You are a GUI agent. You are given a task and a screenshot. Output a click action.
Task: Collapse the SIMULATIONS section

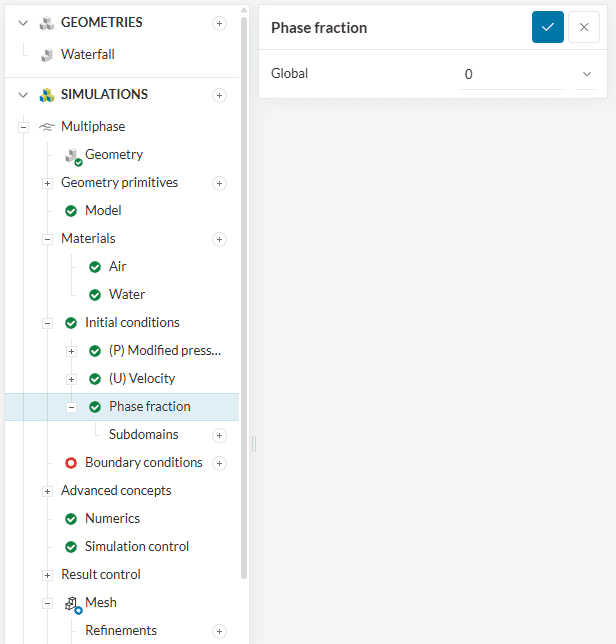pos(23,95)
